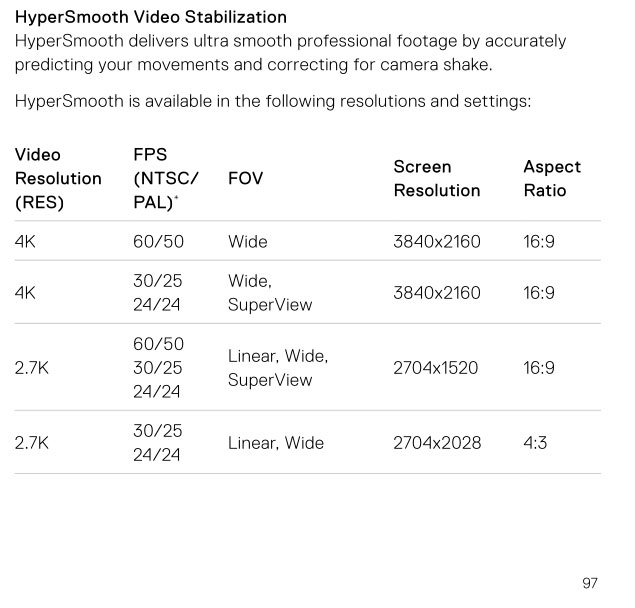Click the FOV column header

(x=246, y=179)
